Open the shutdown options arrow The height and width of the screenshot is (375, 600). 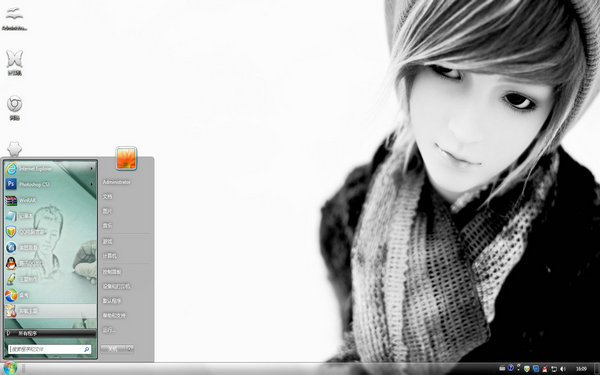(x=130, y=348)
